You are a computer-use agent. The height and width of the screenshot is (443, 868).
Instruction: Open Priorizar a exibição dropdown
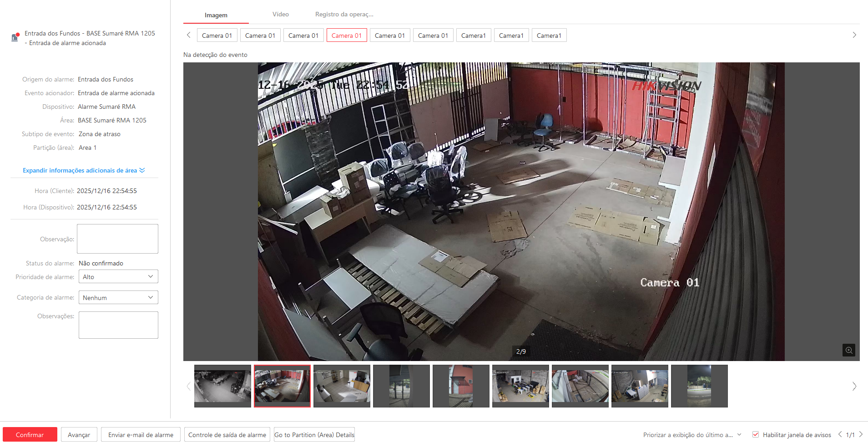click(x=692, y=435)
